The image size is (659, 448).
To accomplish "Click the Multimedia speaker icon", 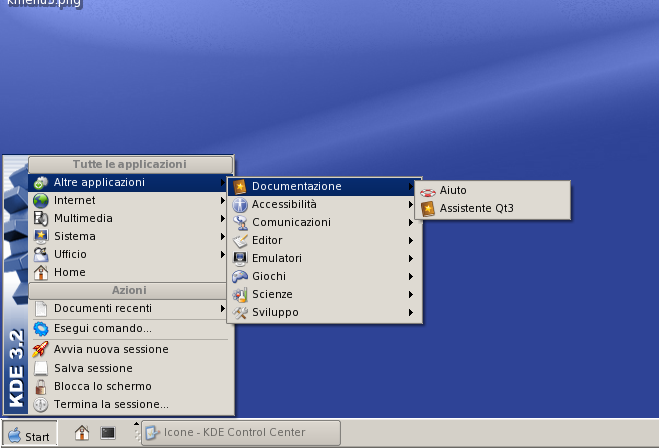I will coord(41,219).
